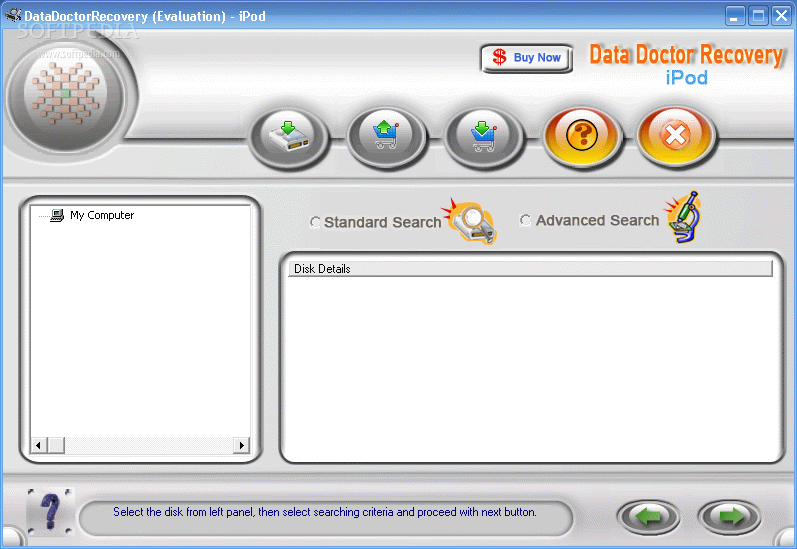
Task: Click the title bar application icon
Action: pos(13,15)
